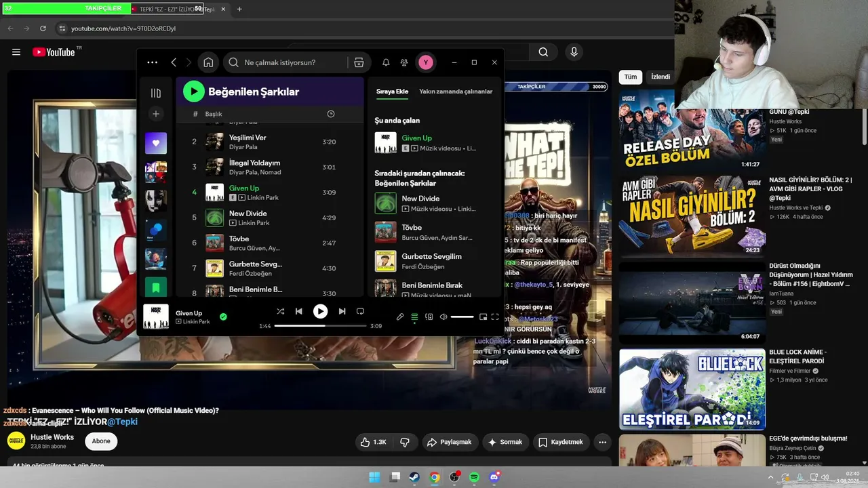Open the Browse icon in Spotify search bar
This screenshot has width=868, height=488.
[x=359, y=62]
